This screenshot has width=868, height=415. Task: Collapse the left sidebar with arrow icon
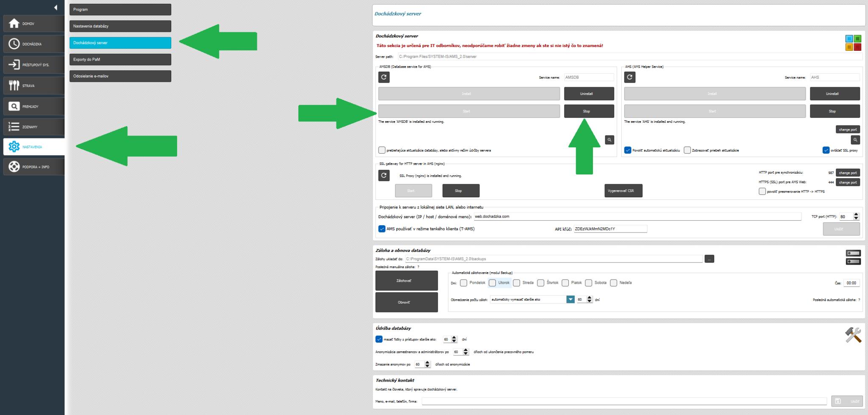(x=56, y=8)
